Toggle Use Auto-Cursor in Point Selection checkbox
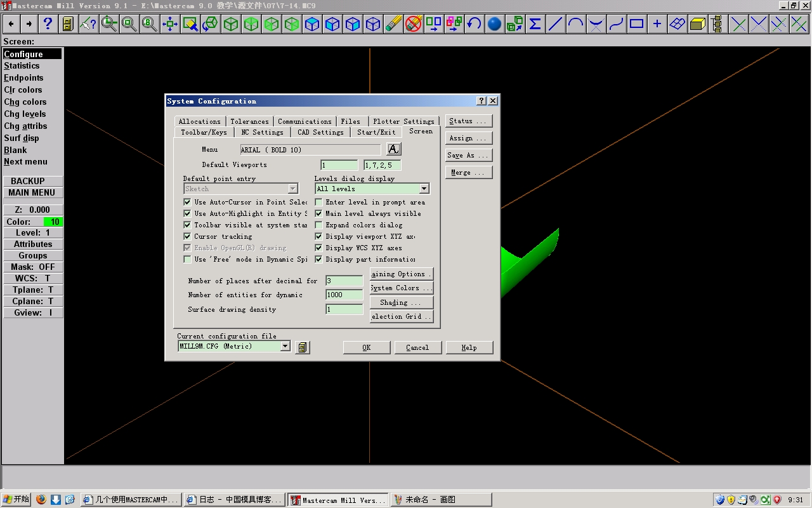This screenshot has height=508, width=812. click(x=187, y=202)
